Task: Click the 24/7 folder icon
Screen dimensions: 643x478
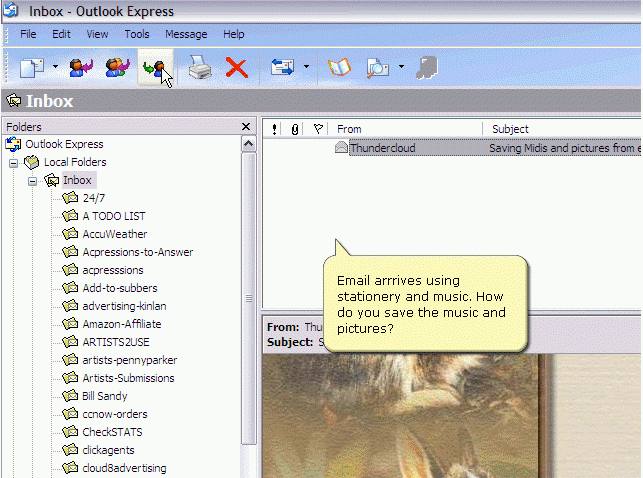Action: 70,198
